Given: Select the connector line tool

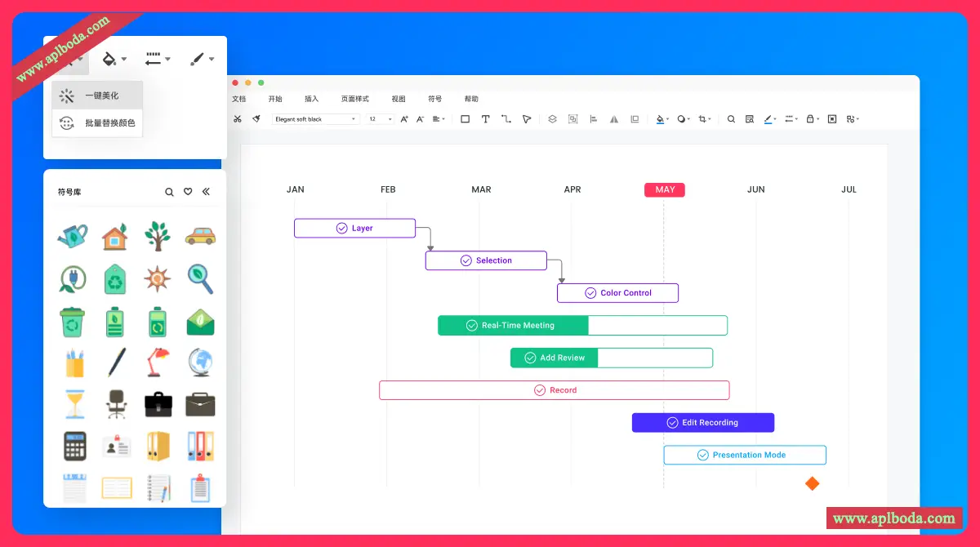Looking at the screenshot, I should click(506, 119).
